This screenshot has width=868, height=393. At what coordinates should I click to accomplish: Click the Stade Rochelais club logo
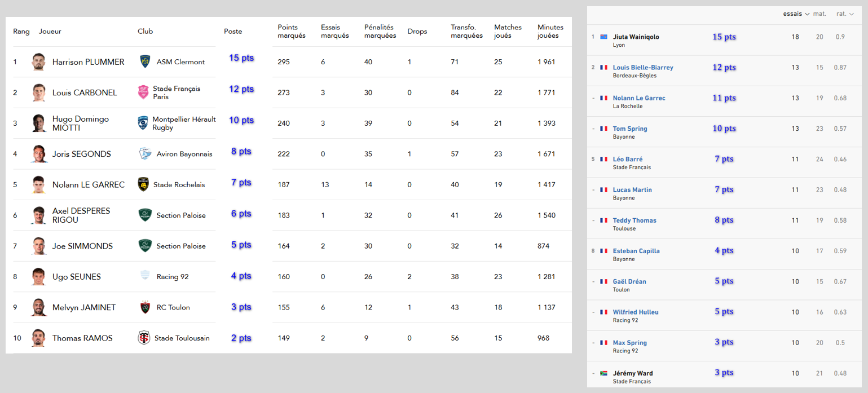(144, 184)
